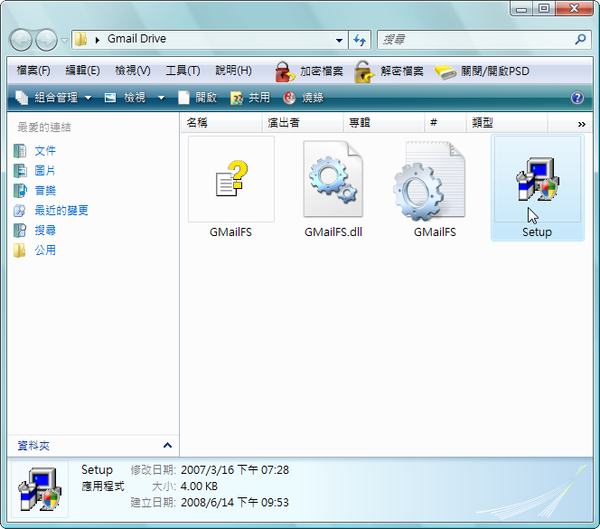600x529 pixels.
Task: Open the 檔案(F) menu
Action: [33, 71]
